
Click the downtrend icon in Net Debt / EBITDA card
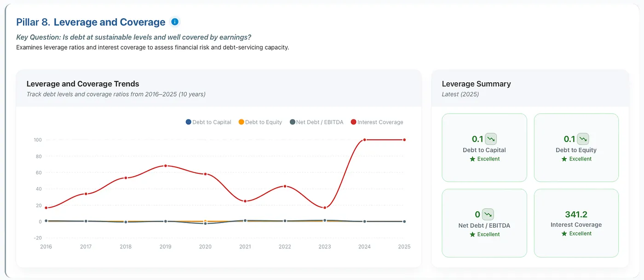tap(488, 214)
